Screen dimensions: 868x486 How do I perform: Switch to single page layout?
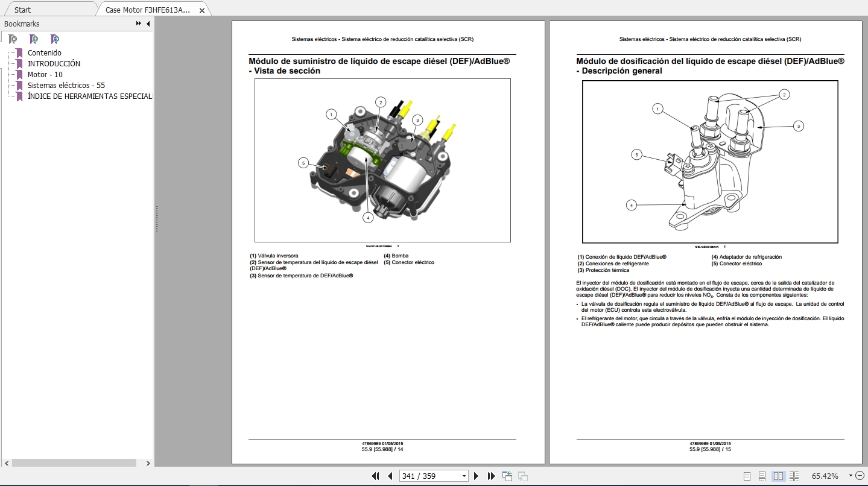coord(747,476)
